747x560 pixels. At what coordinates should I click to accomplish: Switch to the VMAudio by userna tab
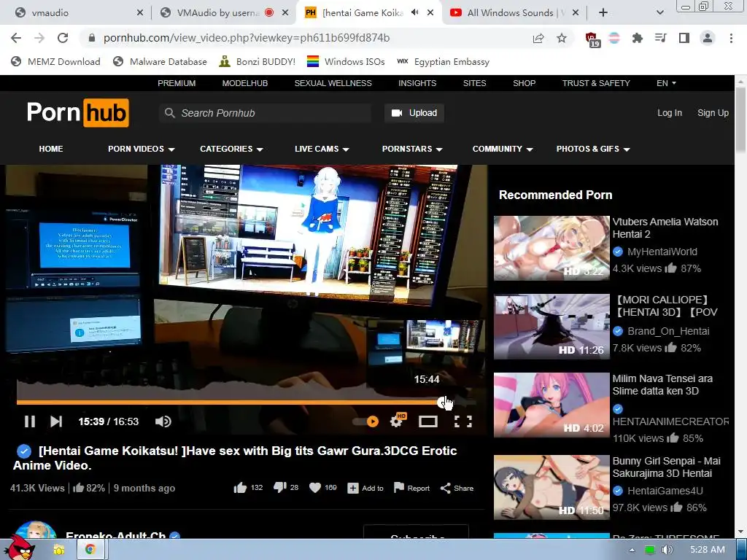point(223,13)
